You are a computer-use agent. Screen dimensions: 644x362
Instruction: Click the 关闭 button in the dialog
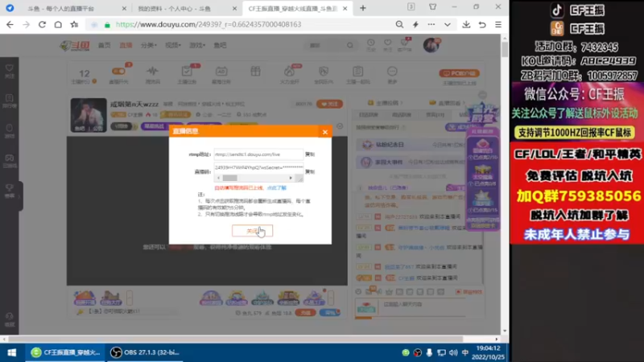point(252,231)
